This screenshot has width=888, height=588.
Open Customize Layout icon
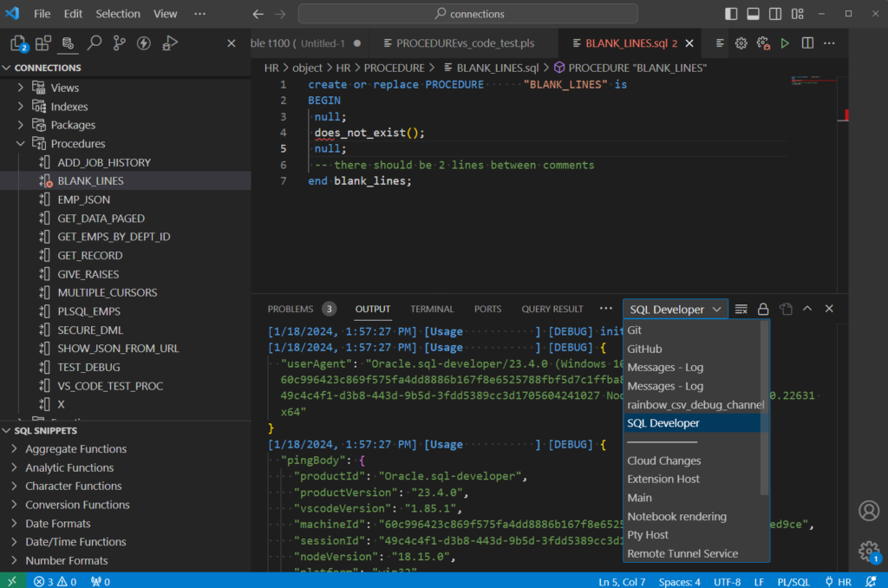(x=798, y=14)
